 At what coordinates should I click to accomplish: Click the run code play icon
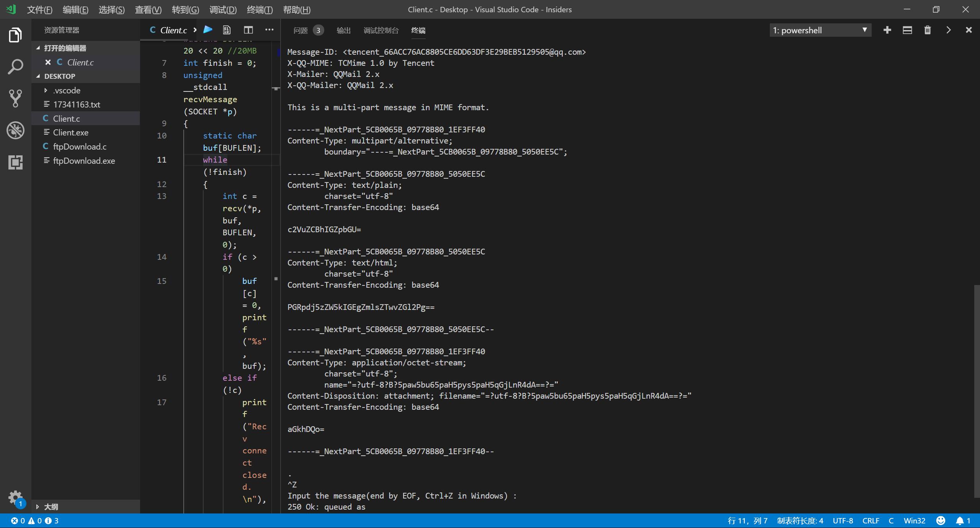pyautogui.click(x=208, y=30)
